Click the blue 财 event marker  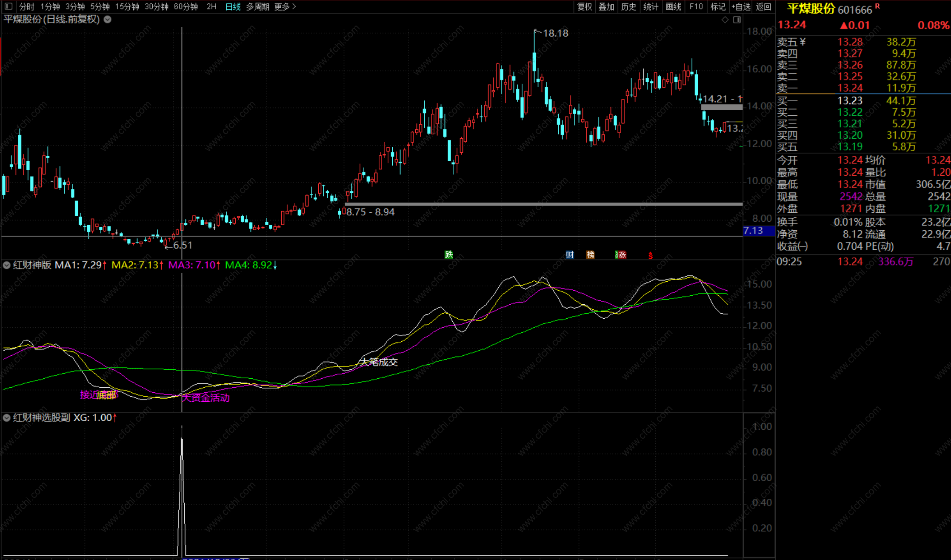(570, 254)
